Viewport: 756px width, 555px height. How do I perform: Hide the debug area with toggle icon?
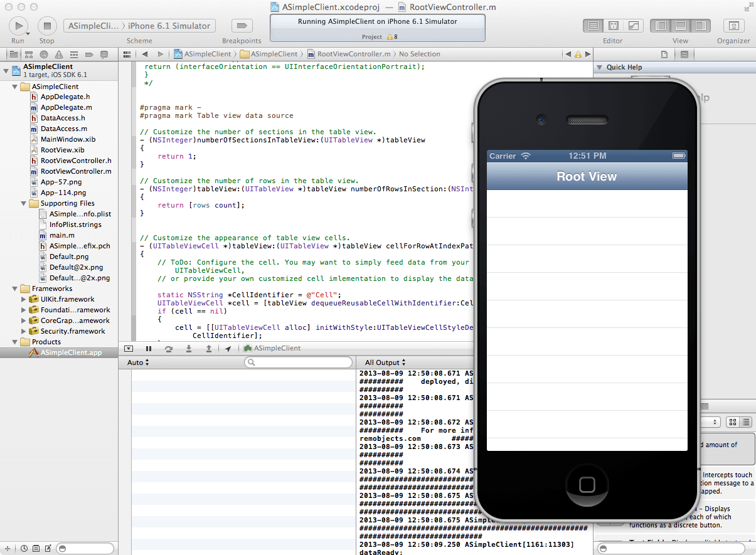pyautogui.click(x=128, y=348)
